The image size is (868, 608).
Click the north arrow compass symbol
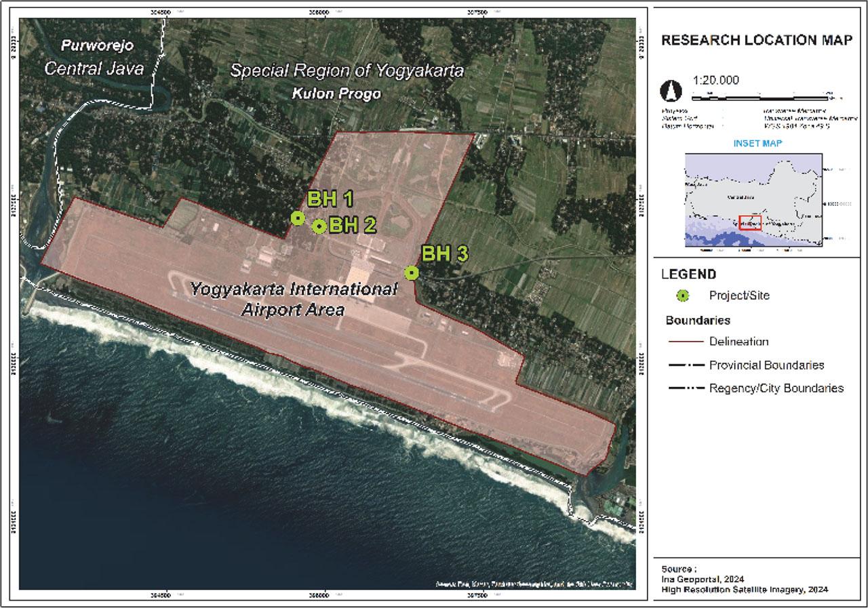pyautogui.click(x=671, y=89)
